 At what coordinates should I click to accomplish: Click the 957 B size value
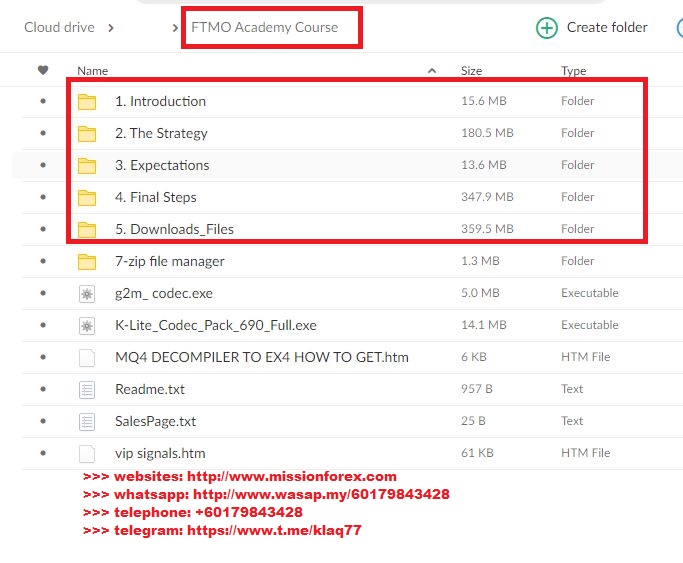click(477, 389)
